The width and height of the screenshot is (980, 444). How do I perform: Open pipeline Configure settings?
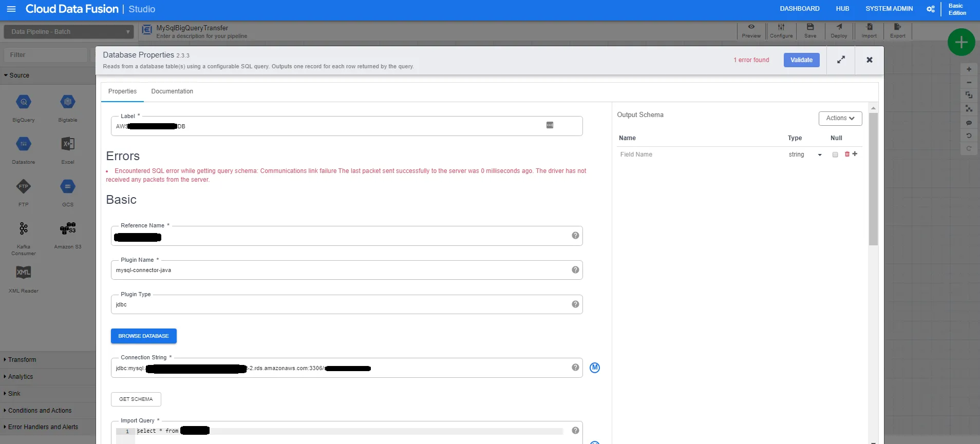[x=781, y=31]
